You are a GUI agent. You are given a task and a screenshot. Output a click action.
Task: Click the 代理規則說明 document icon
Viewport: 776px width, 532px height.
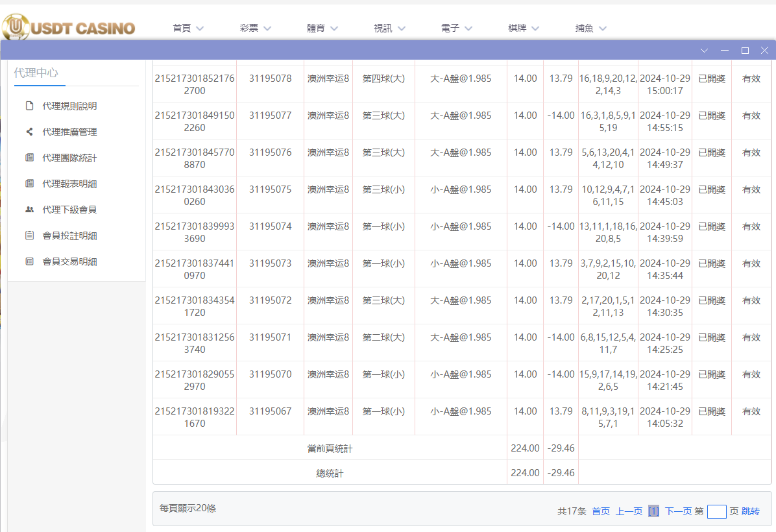coord(29,105)
